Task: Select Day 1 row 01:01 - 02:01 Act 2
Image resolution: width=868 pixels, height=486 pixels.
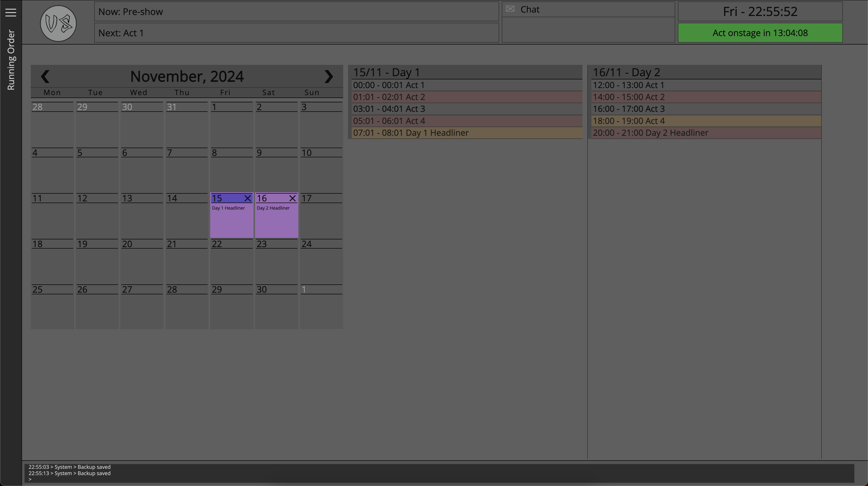Action: coord(467,97)
